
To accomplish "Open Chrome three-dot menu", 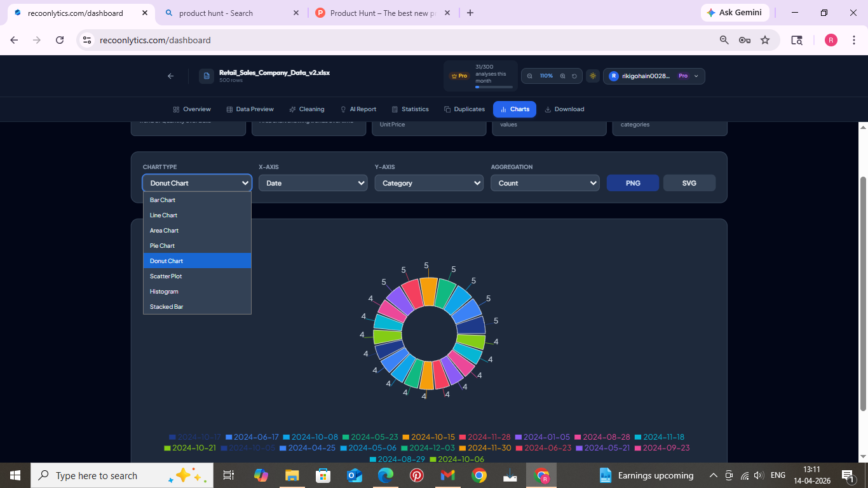I will pyautogui.click(x=853, y=40).
